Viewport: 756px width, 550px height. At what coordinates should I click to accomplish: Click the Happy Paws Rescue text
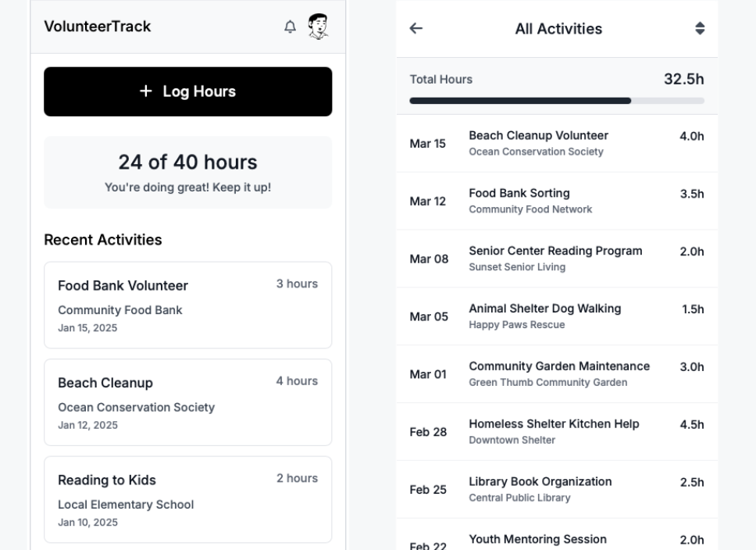point(517,325)
